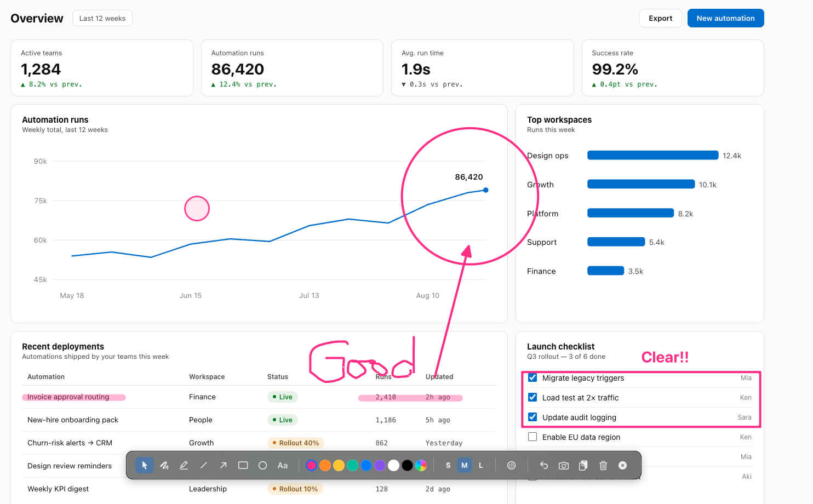
Task: Undo the last annotation
Action: [x=544, y=465]
